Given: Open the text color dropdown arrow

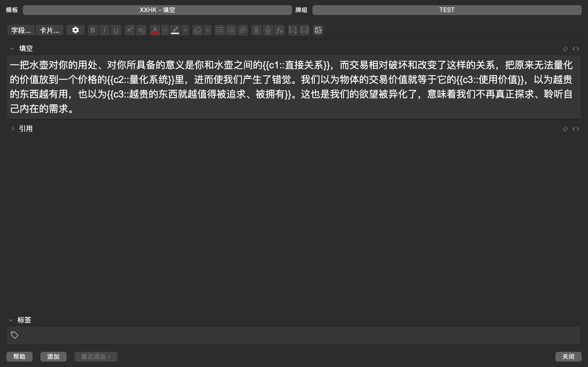Looking at the screenshot, I should point(165,30).
